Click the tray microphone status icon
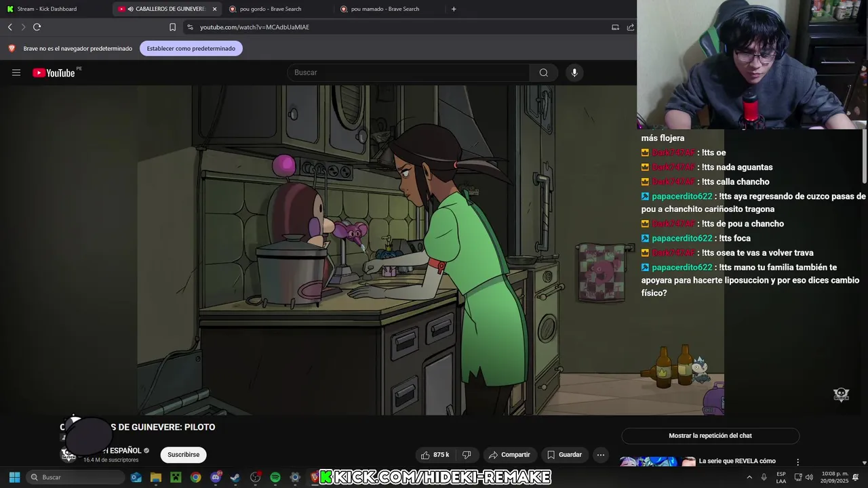Screen dimensions: 868x488 click(x=764, y=477)
